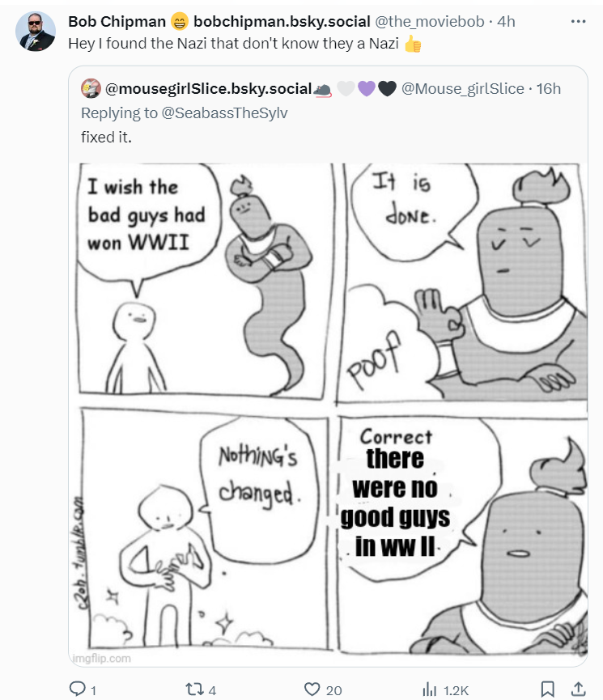
Task: Click the Bob Chipman display name
Action: click(x=117, y=21)
